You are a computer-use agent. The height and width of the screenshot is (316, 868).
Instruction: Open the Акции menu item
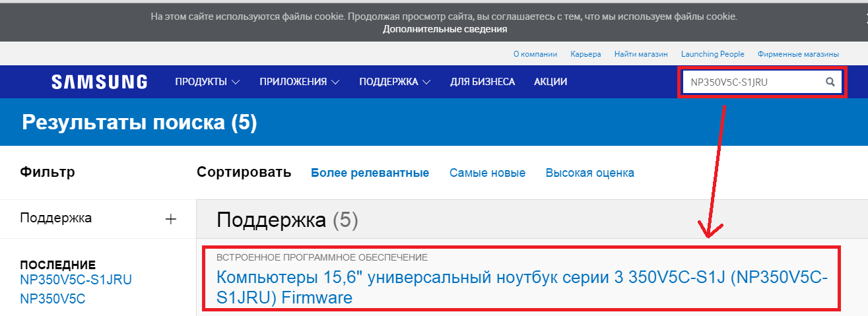tap(551, 82)
